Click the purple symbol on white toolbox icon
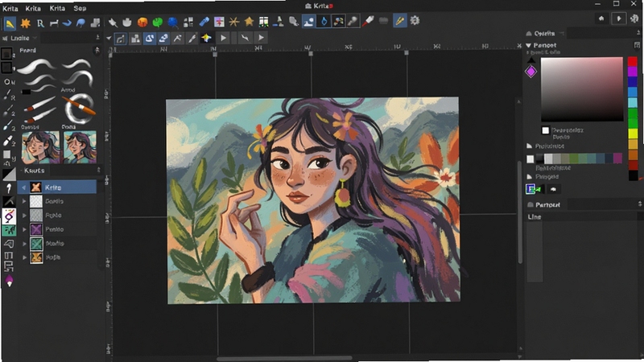The image size is (644, 362). (9, 216)
